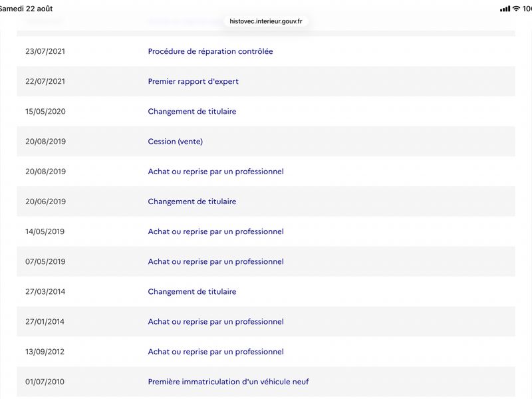Click 'Achat ou reprise' dated 13/09/2012
532x399 pixels.
click(215, 352)
